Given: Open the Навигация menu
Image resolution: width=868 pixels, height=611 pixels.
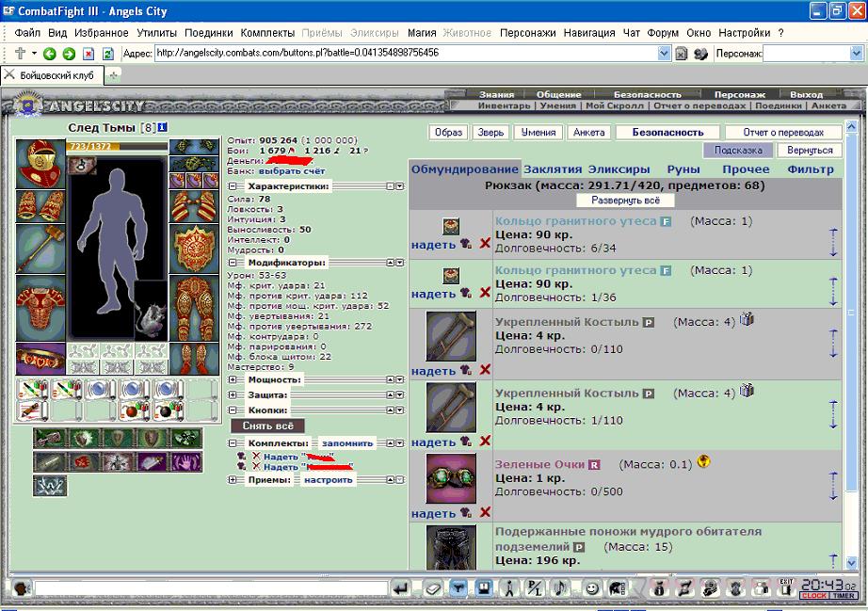Looking at the screenshot, I should pyautogui.click(x=589, y=33).
